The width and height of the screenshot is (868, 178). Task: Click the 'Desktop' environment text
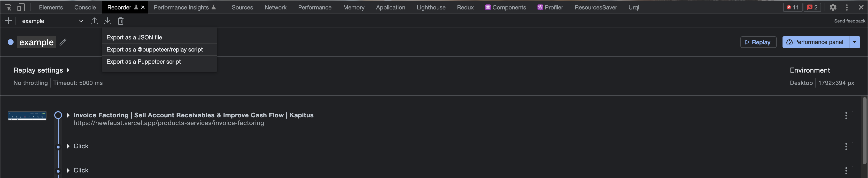[801, 83]
